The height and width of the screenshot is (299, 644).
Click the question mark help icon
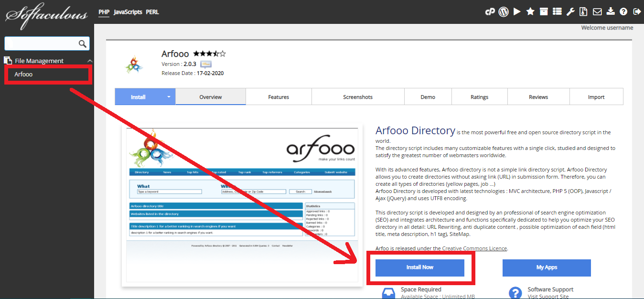[x=623, y=12]
